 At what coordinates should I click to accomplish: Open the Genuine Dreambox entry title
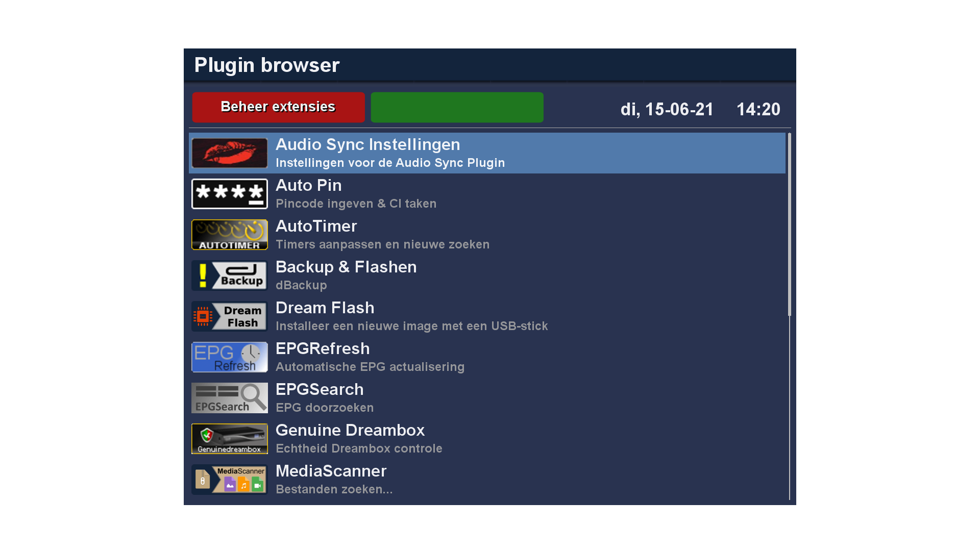pos(350,430)
